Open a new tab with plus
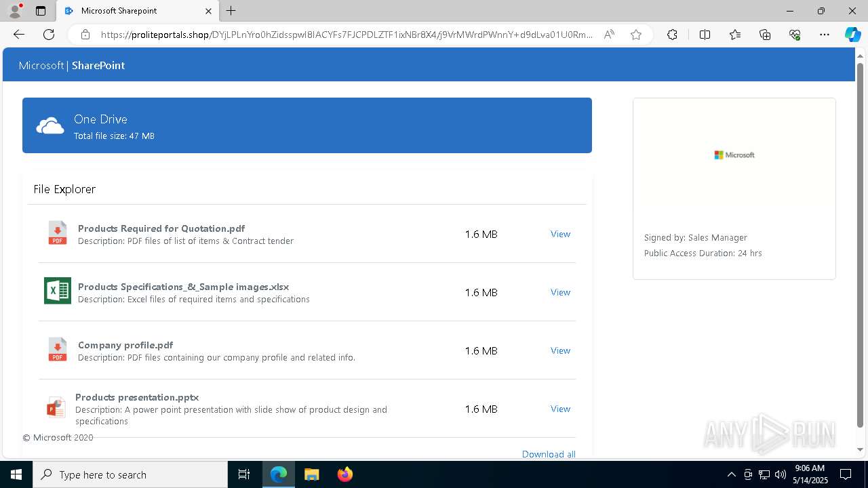This screenshot has height=488, width=868. (x=231, y=11)
